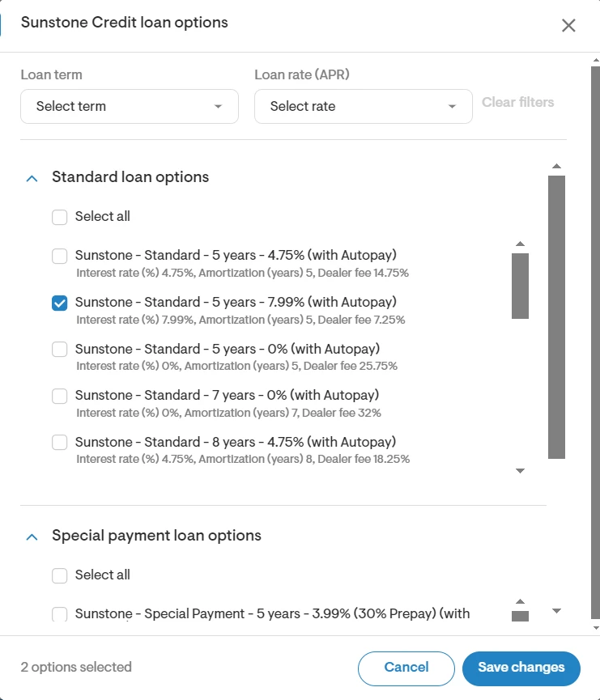This screenshot has height=700, width=600.
Task: Click the Dealer fee 25.75% detail line
Action: (236, 366)
